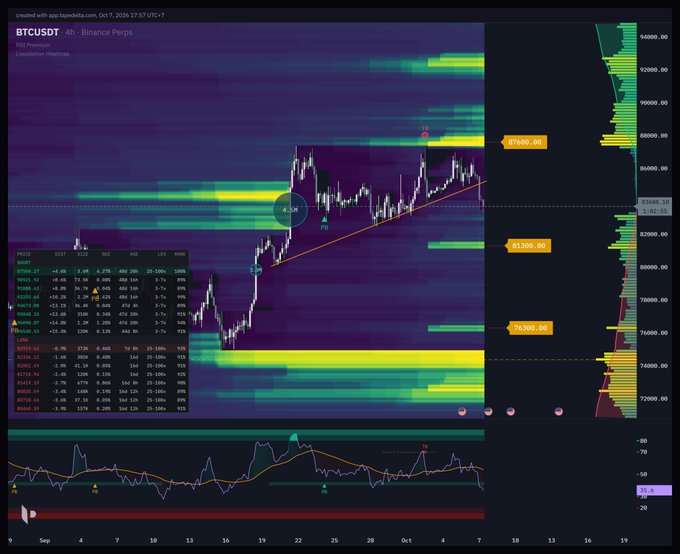Select the long row with -1.6% distance

[101, 357]
